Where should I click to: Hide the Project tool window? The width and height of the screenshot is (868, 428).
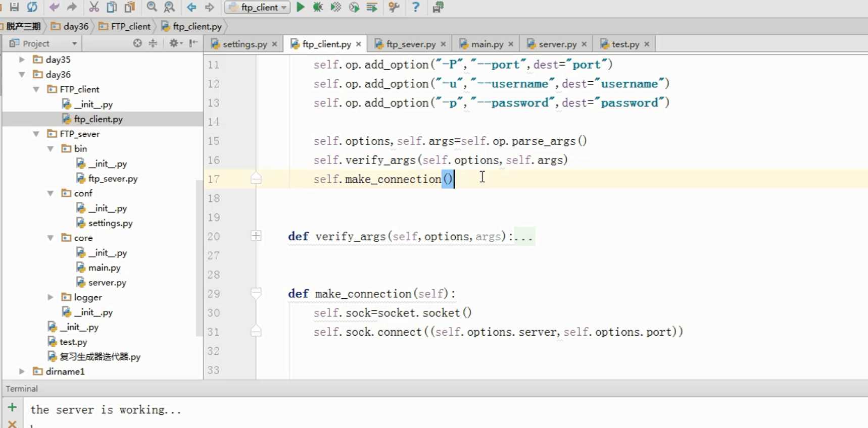click(194, 43)
